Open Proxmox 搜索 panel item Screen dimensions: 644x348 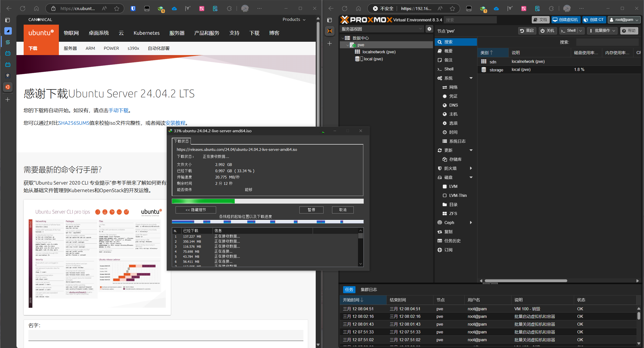point(456,42)
